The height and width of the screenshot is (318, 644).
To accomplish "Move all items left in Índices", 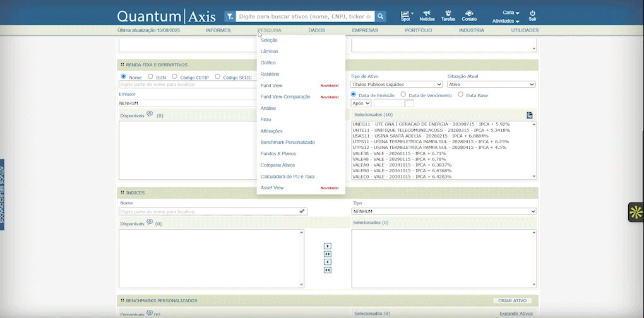I will [327, 270].
